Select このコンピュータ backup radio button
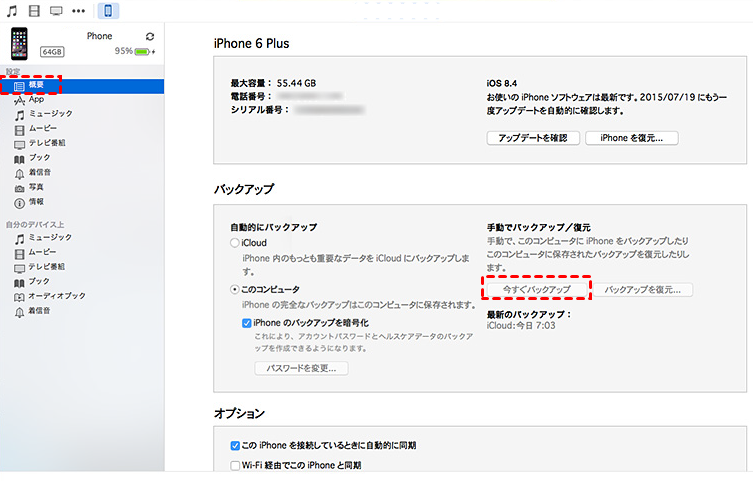The image size is (753, 481). [235, 289]
